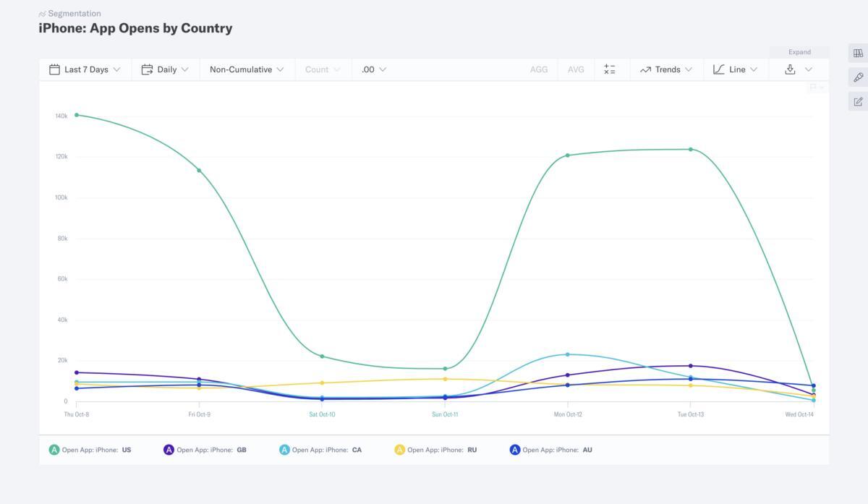Click the US data point on Thu Oct-8
Viewport: 868px width, 504px height.
(77, 115)
